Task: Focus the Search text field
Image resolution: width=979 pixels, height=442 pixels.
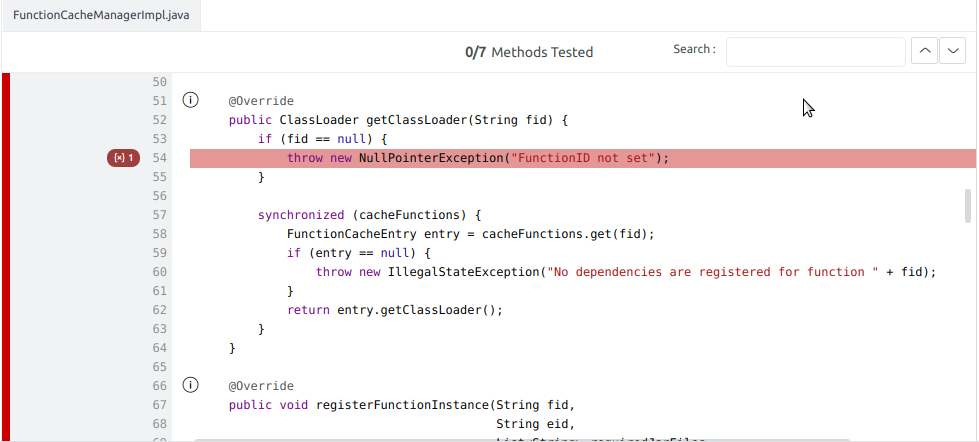Action: point(815,51)
